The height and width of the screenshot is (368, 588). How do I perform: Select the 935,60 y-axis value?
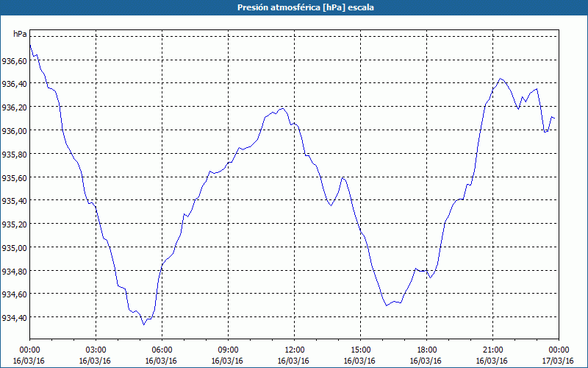pyautogui.click(x=14, y=177)
